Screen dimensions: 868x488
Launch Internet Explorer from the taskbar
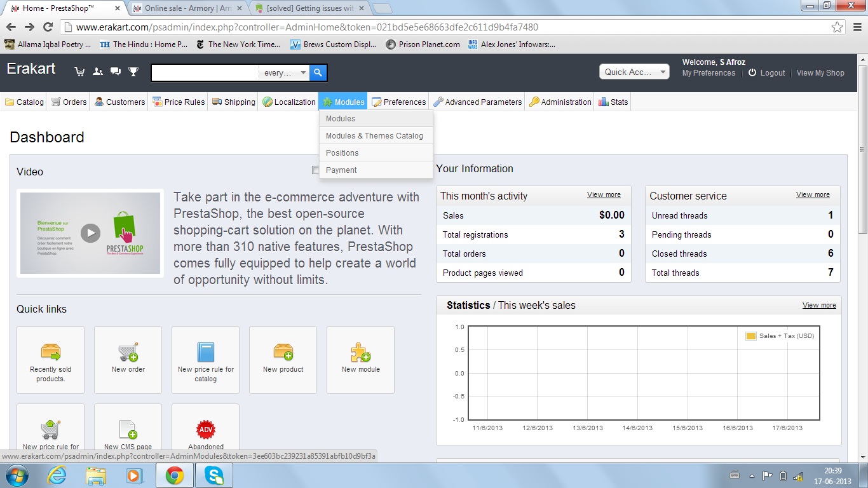tap(57, 475)
